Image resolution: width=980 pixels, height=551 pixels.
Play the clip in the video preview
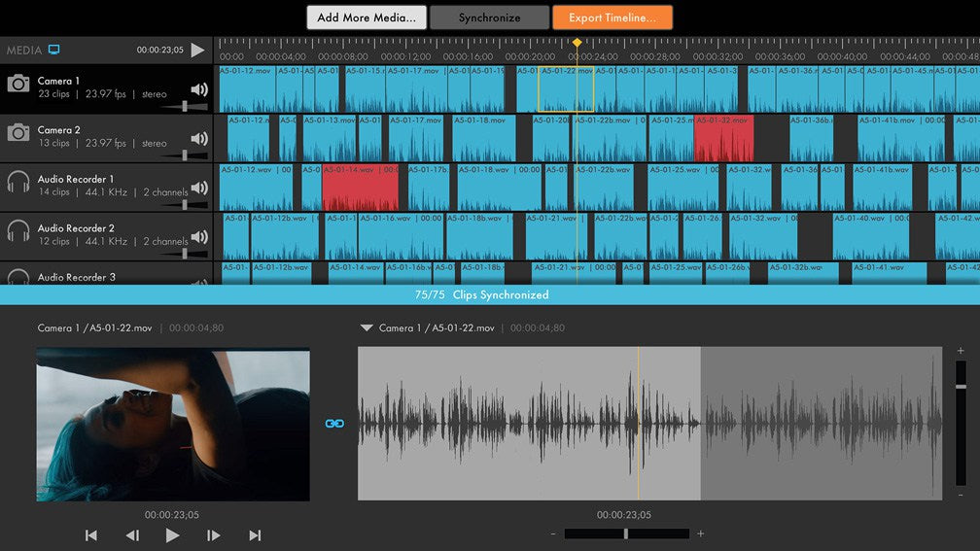coord(172,534)
